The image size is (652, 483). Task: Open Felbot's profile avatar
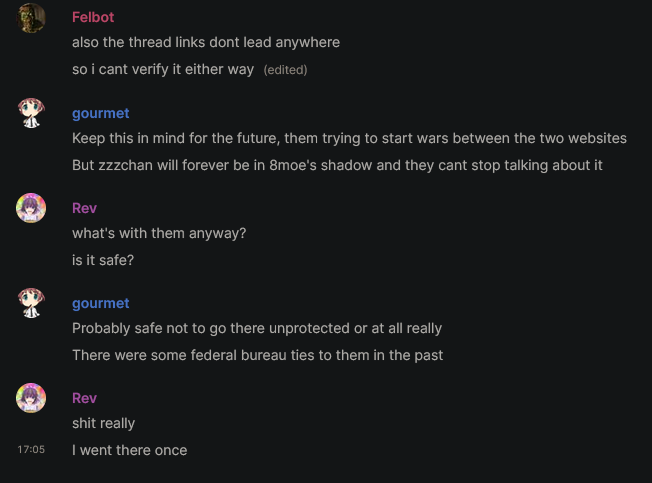point(31,18)
